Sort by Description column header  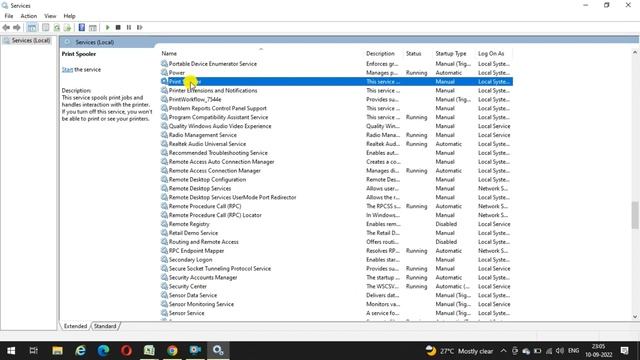coord(380,53)
